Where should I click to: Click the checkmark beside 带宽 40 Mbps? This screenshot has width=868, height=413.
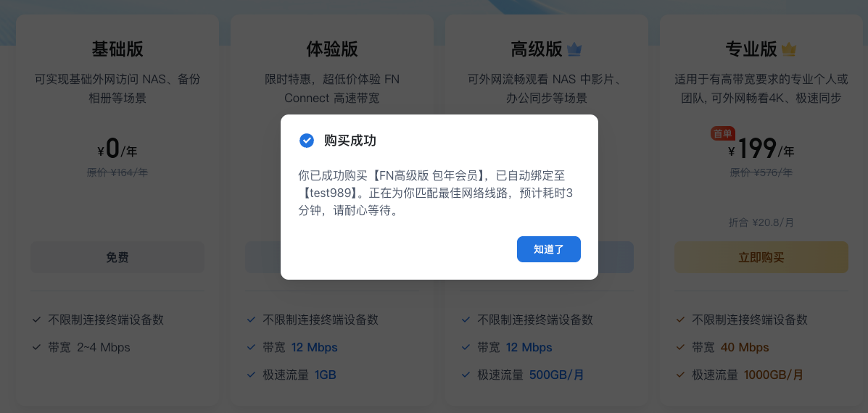pos(681,347)
